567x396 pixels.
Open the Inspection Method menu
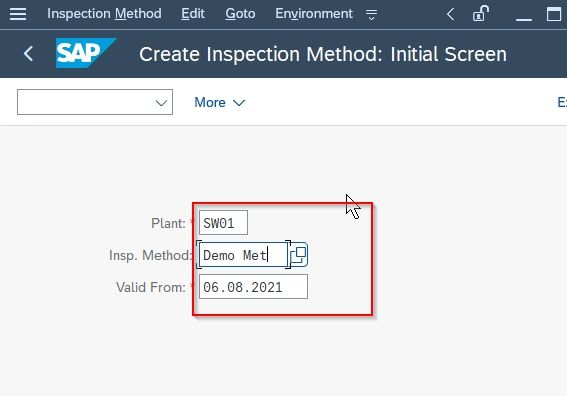(104, 14)
